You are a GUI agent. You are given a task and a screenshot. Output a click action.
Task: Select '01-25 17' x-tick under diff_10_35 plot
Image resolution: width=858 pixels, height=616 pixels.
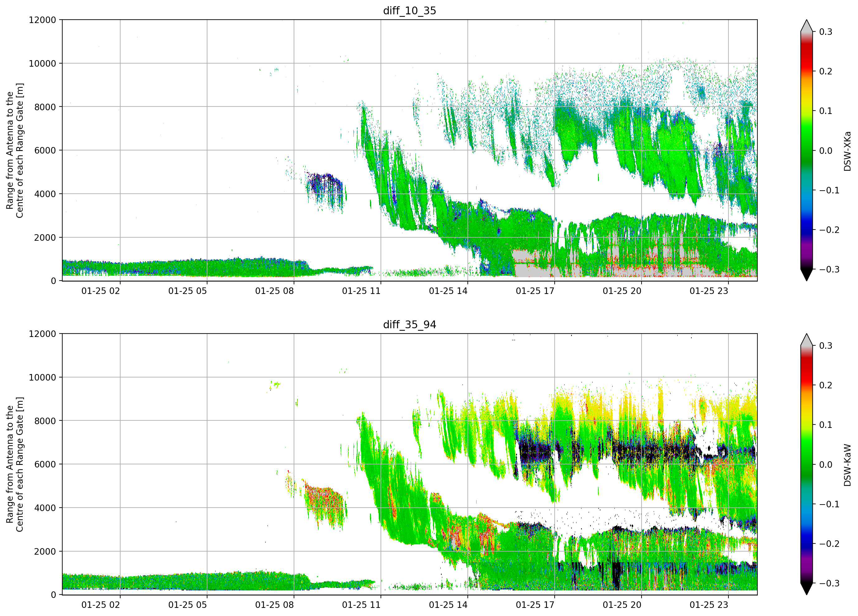tap(535, 291)
